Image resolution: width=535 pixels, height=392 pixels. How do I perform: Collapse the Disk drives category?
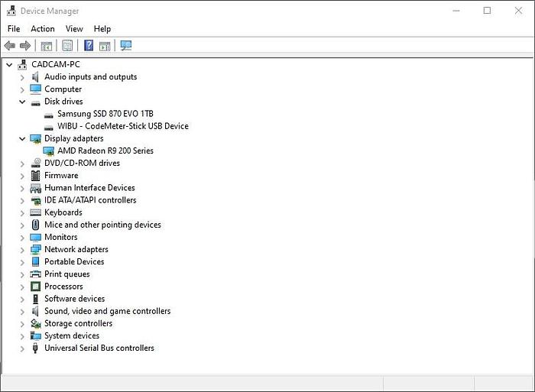pyautogui.click(x=23, y=102)
